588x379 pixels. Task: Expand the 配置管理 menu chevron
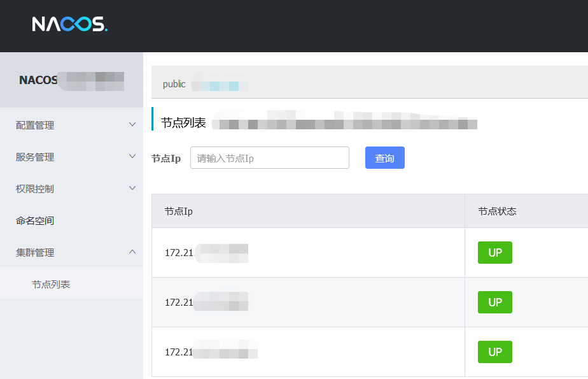[x=132, y=125]
